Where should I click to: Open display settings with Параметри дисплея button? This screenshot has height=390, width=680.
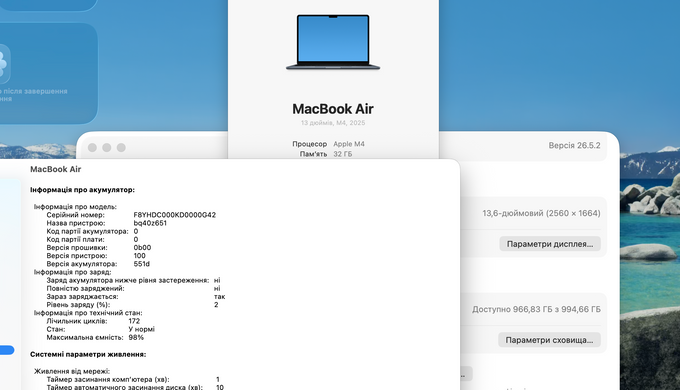coord(550,244)
